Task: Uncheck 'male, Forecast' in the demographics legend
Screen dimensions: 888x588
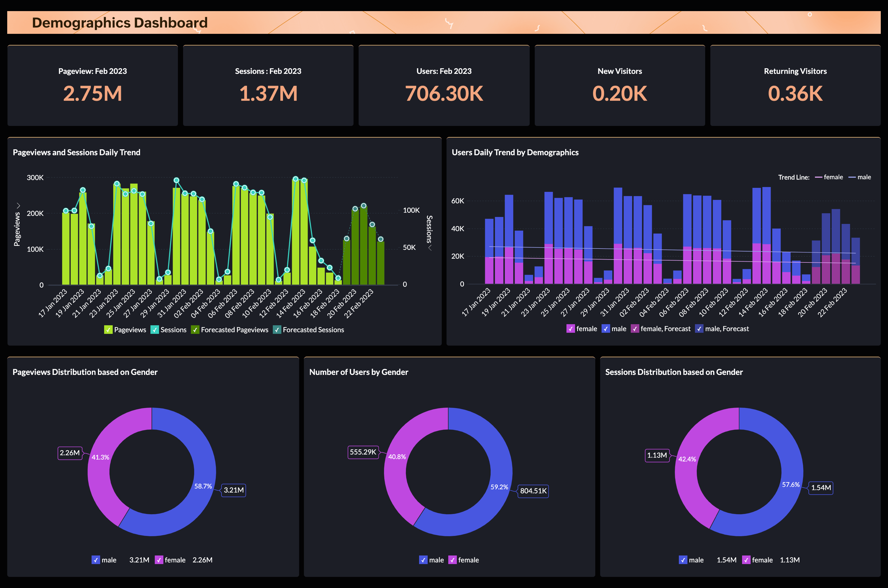Action: click(x=699, y=328)
